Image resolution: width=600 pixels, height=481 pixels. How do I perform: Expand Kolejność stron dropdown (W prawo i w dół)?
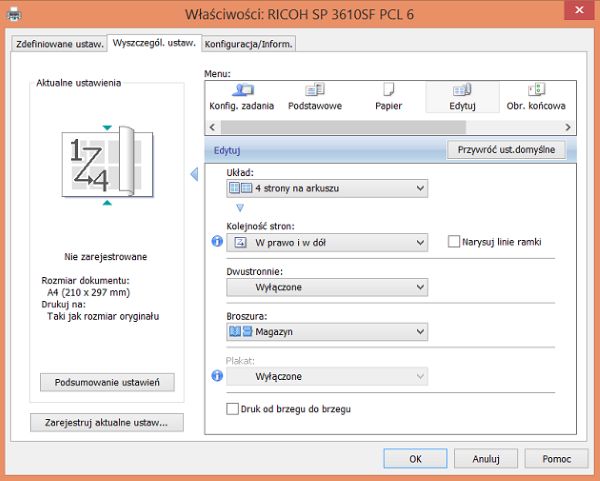click(327, 243)
